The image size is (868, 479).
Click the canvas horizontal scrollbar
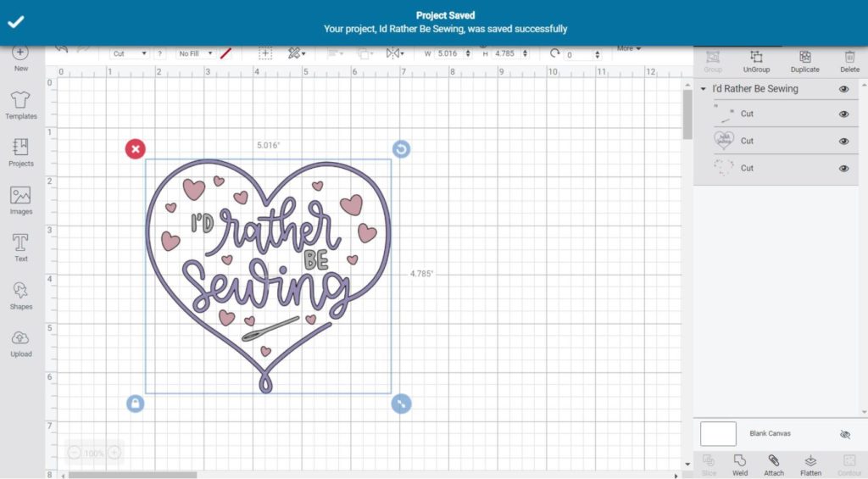pyautogui.click(x=132, y=475)
